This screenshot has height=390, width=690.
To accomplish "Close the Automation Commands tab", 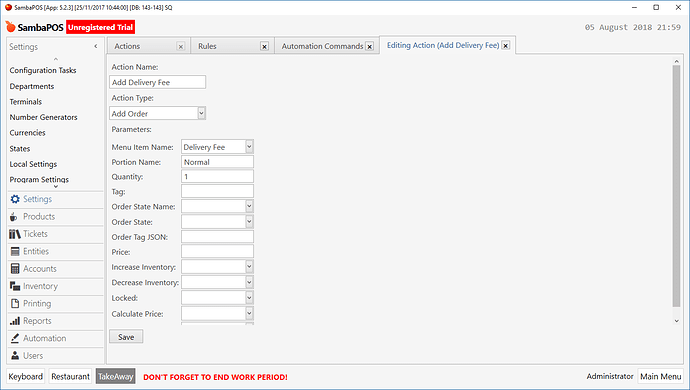I will [x=370, y=46].
